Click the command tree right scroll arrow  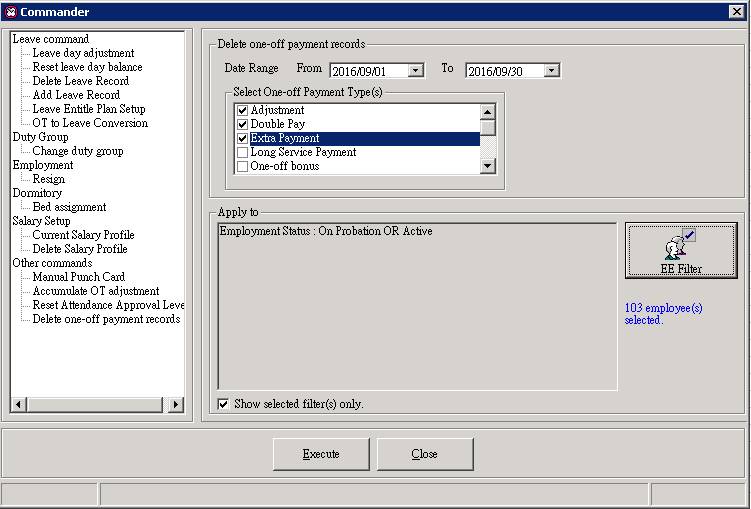coord(176,405)
